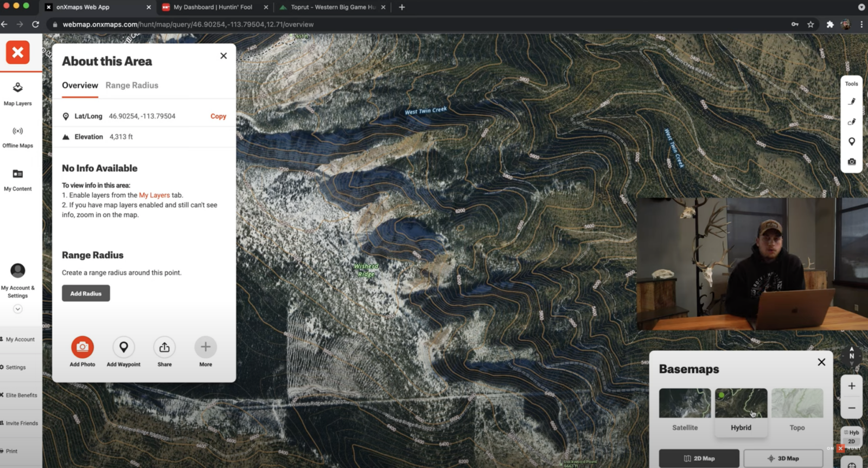Click the Add Radius button
This screenshot has width=868, height=468.
(86, 293)
